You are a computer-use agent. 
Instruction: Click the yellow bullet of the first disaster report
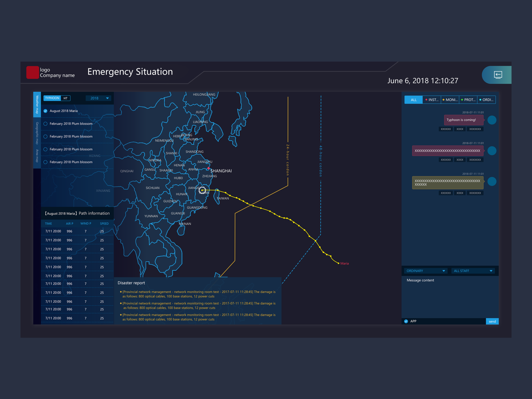click(x=121, y=292)
